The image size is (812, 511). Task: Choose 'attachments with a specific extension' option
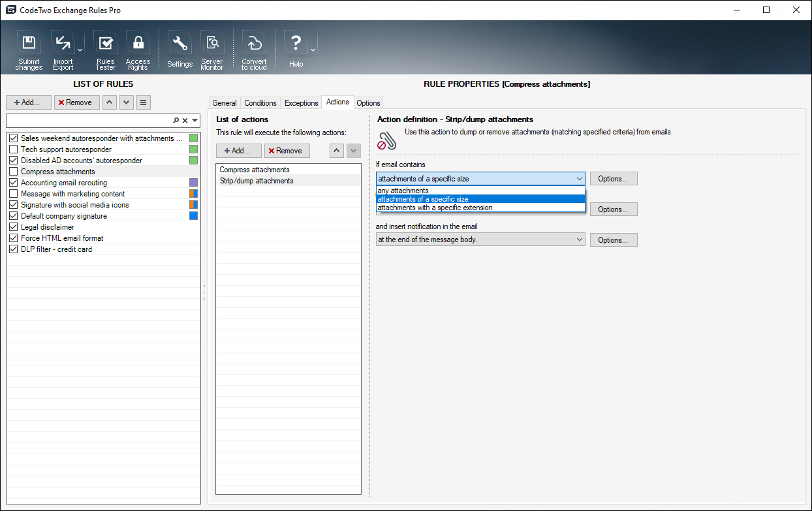[480, 208]
